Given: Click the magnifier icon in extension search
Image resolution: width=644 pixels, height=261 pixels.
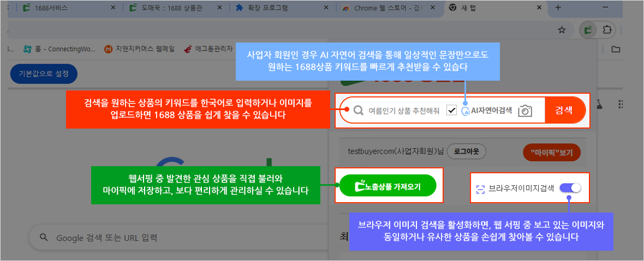Looking at the screenshot, I should pos(359,110).
